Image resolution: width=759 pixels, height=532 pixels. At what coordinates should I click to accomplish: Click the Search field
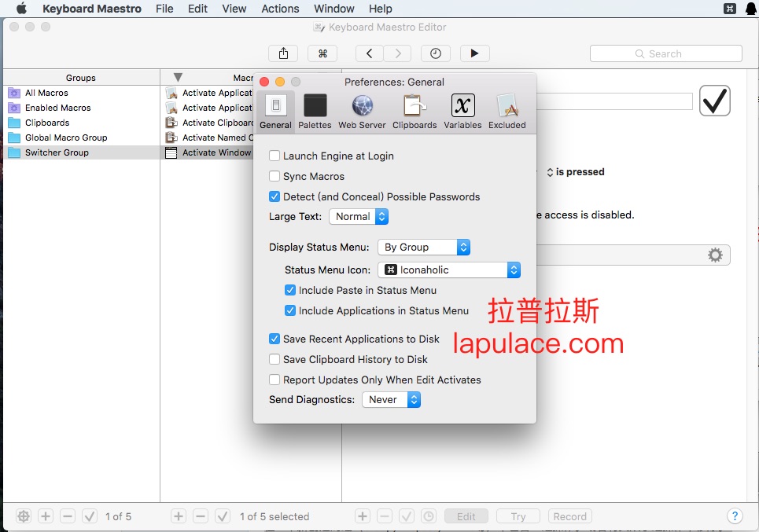pyautogui.click(x=665, y=53)
